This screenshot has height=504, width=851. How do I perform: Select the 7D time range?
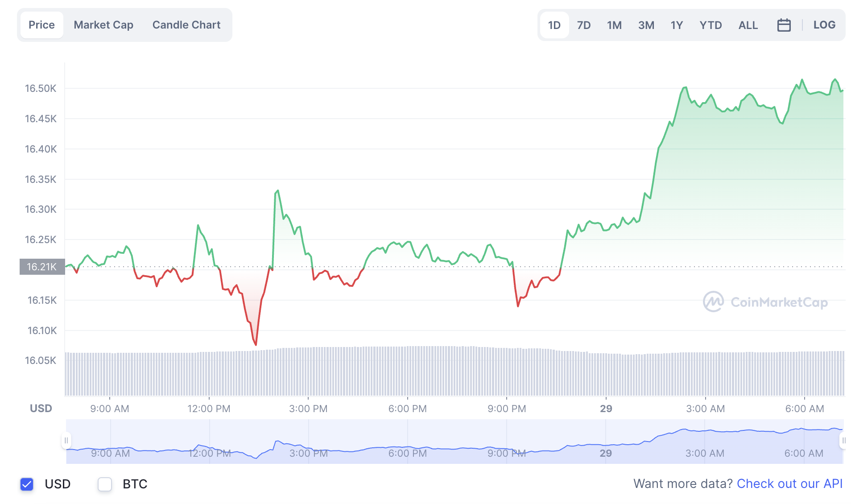click(584, 25)
